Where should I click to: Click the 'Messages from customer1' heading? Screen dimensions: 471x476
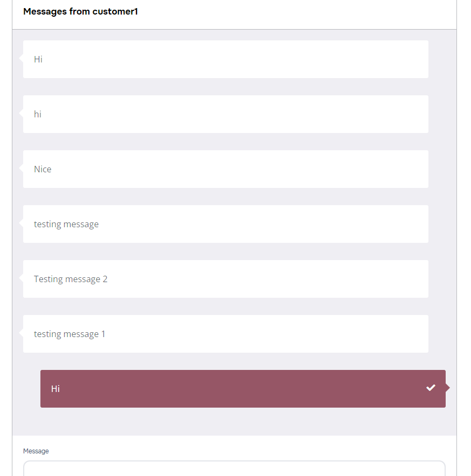80,11
